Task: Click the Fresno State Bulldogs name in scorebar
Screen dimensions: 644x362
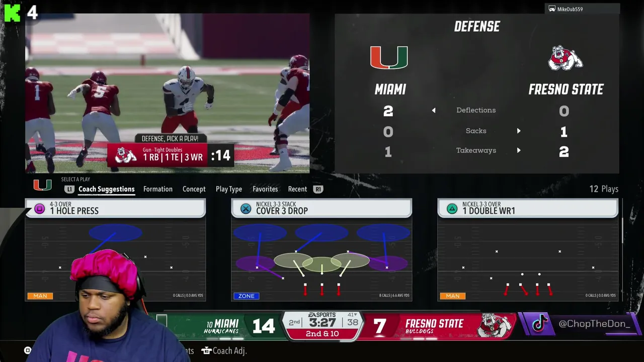Action: (x=434, y=326)
